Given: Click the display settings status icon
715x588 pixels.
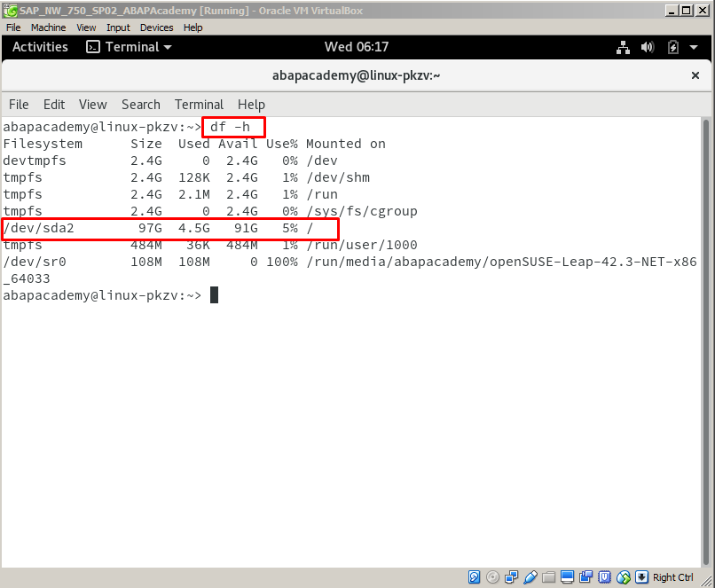Looking at the screenshot, I should pos(567,577).
